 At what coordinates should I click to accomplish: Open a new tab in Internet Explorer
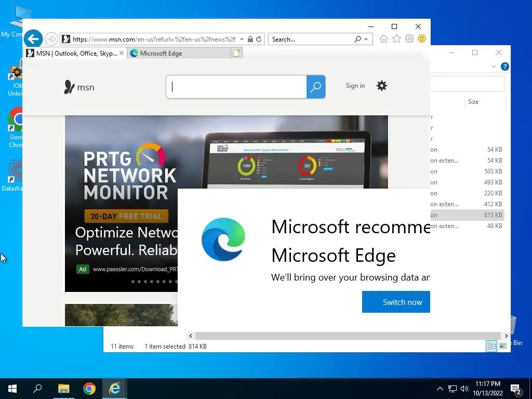(x=237, y=53)
